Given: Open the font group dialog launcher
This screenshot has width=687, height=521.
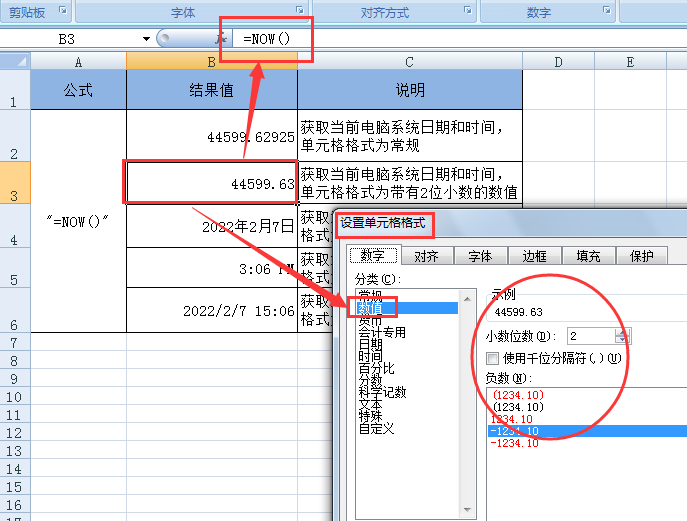Looking at the screenshot, I should tap(300, 10).
